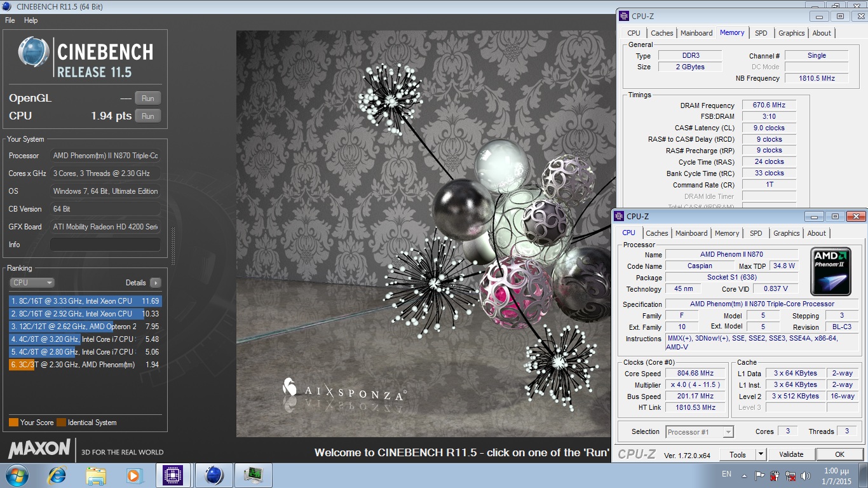Open Action Center flag icon
Viewport: 868px width, 488px height.
pos(759,475)
